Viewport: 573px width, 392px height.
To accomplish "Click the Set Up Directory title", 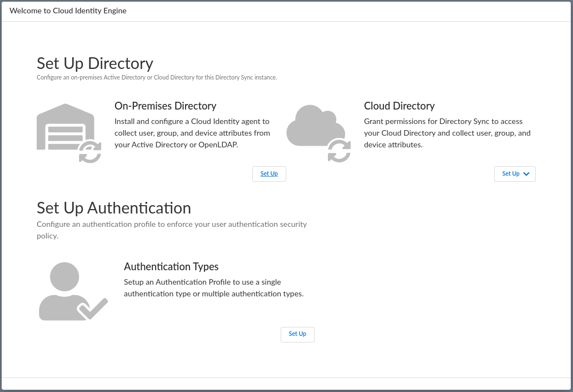I will (95, 63).
